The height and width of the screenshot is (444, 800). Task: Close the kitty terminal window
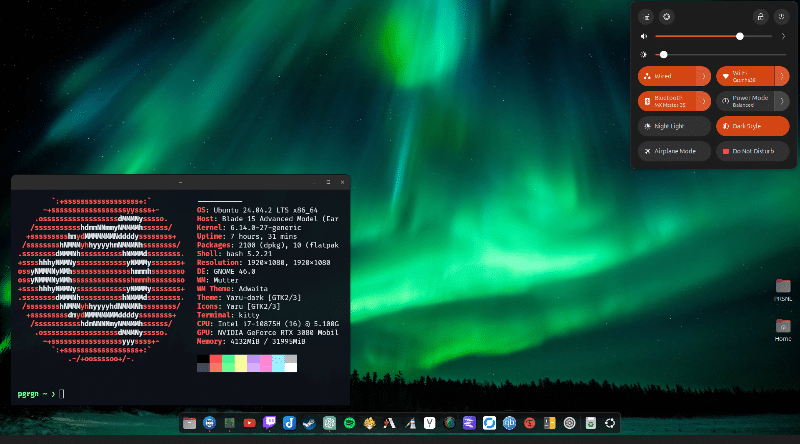[x=342, y=182]
